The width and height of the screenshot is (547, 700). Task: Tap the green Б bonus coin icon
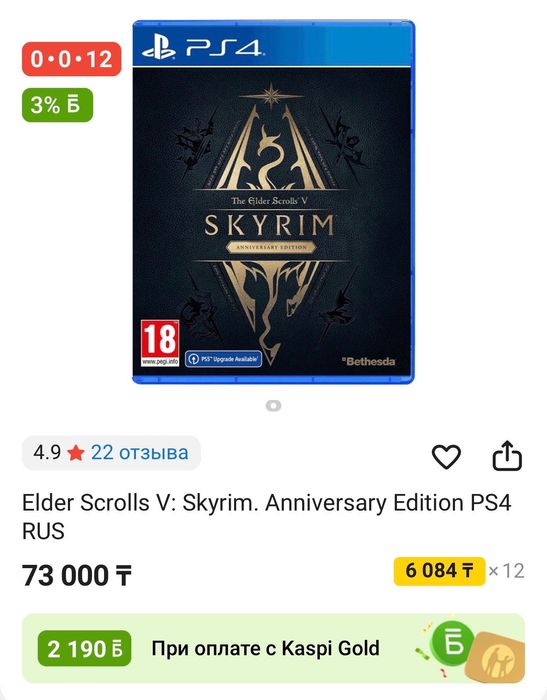(452, 643)
